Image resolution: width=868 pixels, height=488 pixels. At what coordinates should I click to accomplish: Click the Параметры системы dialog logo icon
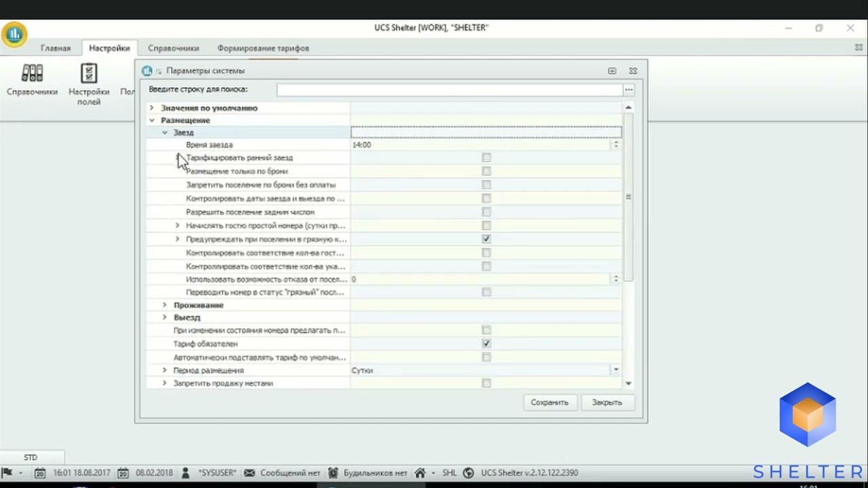[x=147, y=70]
